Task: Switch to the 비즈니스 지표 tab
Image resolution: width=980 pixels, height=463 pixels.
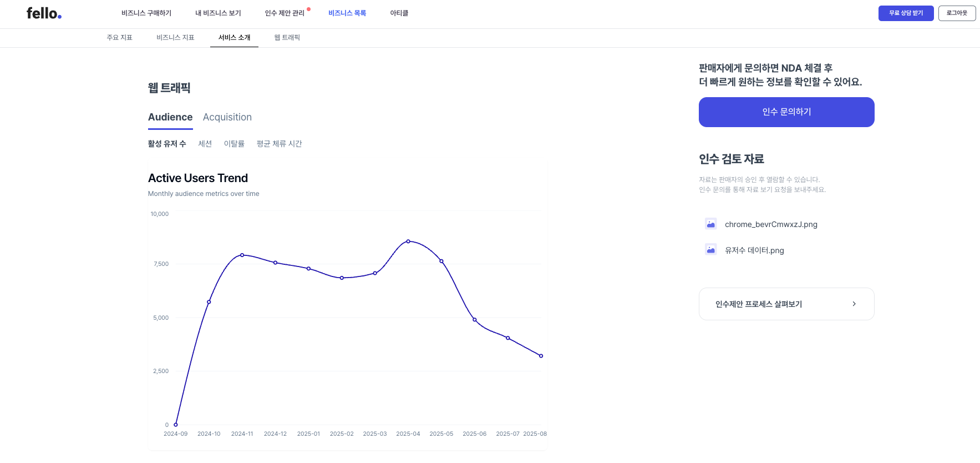Action: (175, 37)
